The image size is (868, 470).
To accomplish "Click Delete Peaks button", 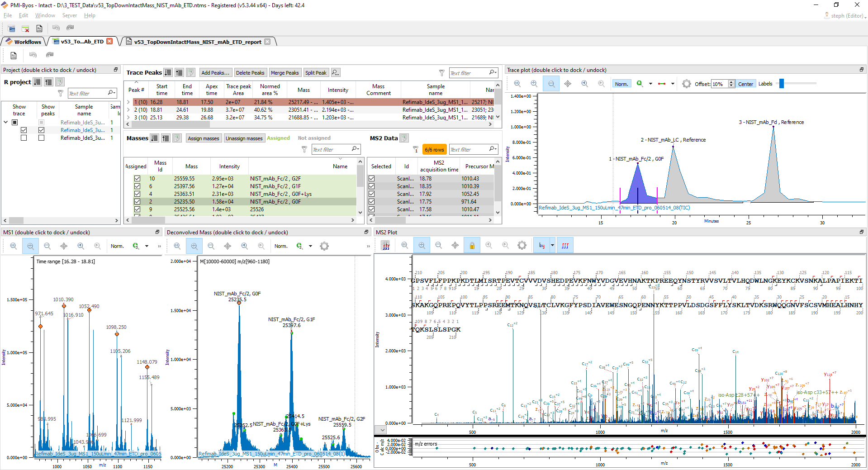I will (250, 72).
